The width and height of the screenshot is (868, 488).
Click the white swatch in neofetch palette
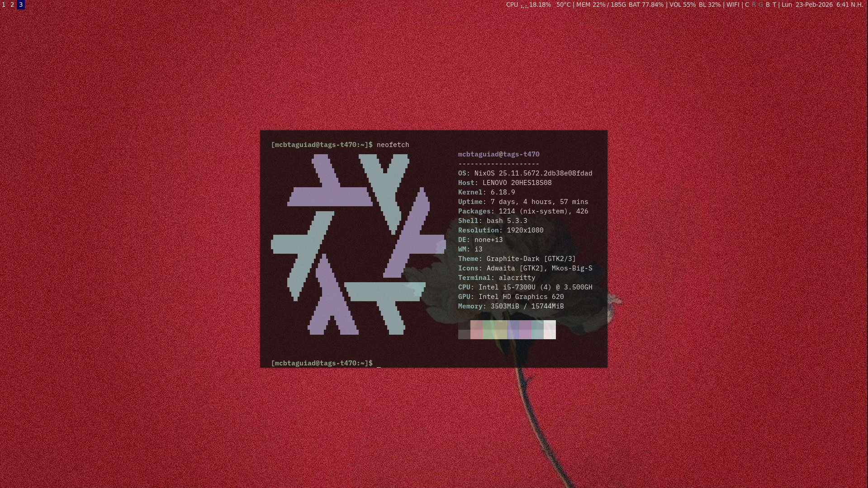[x=550, y=330]
